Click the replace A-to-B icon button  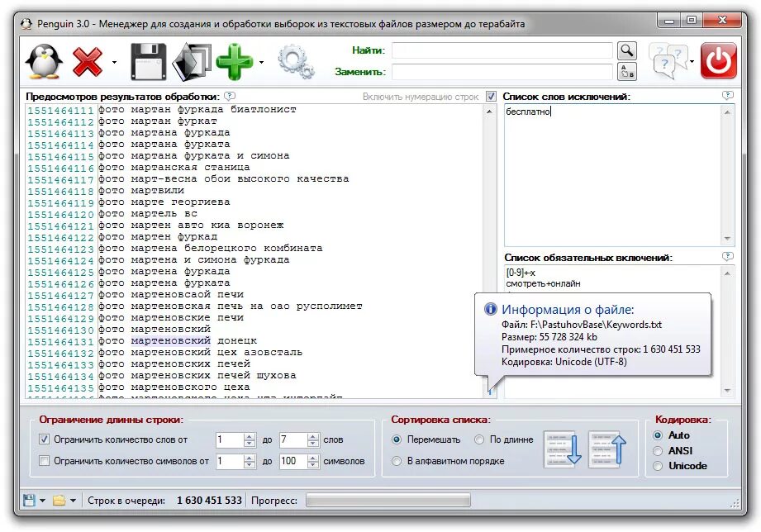click(627, 72)
